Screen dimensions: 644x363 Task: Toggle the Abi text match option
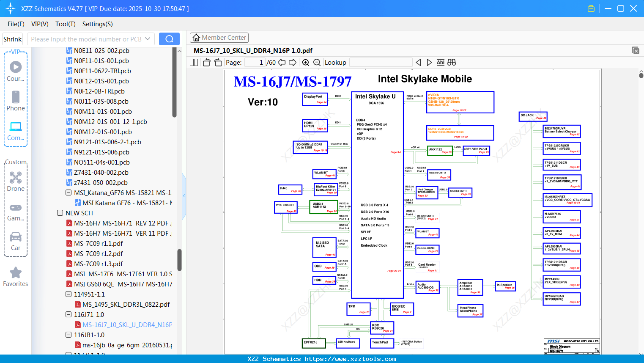[441, 63]
